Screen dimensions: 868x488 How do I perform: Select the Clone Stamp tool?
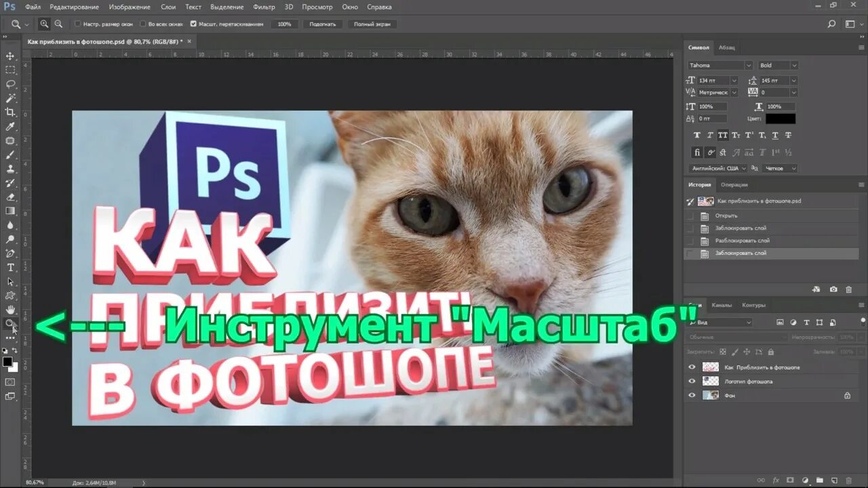[10, 169]
